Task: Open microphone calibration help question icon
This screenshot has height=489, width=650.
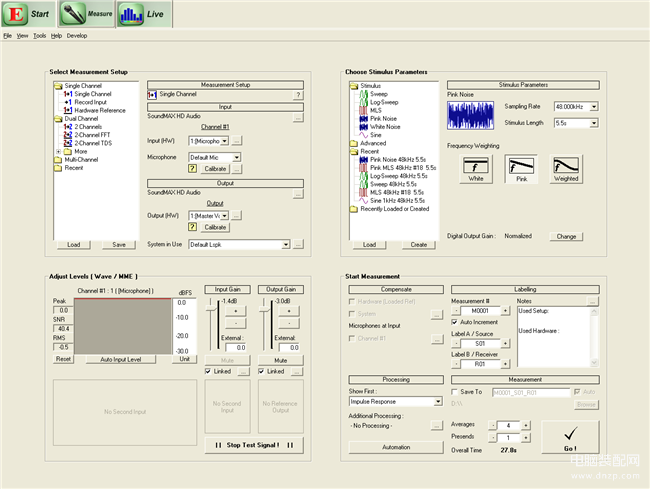Action: coord(192,169)
